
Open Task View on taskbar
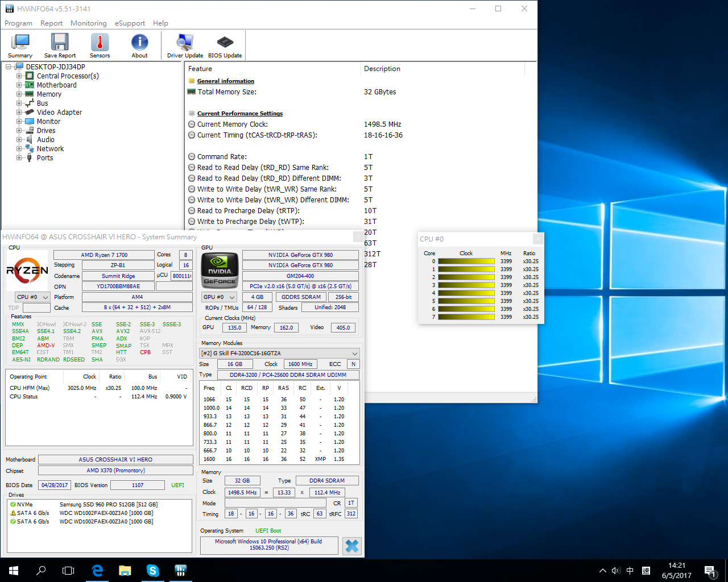[68, 571]
